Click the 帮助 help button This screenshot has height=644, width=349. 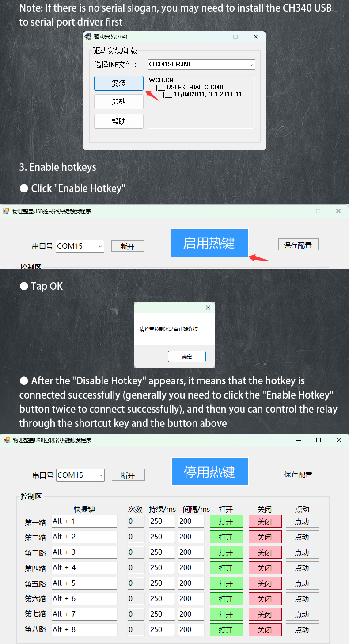click(x=119, y=121)
